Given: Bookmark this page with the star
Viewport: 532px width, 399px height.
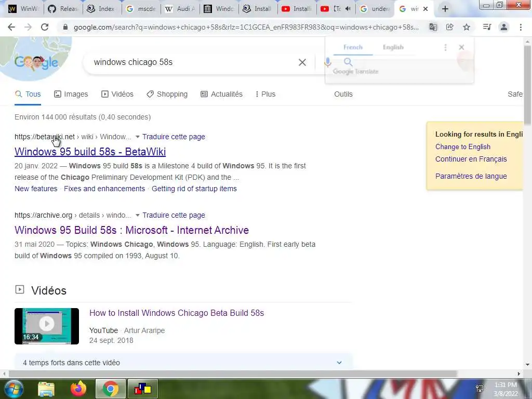Looking at the screenshot, I should pos(467,27).
